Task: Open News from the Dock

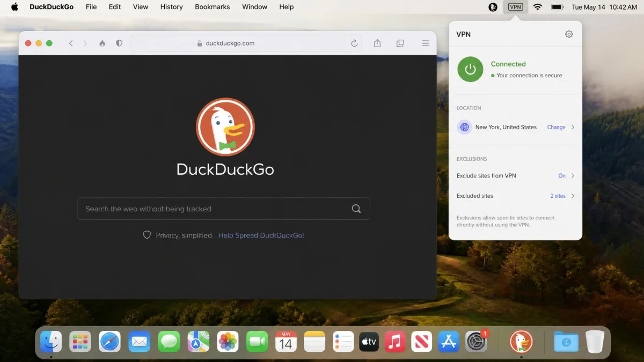Action: pyautogui.click(x=422, y=341)
